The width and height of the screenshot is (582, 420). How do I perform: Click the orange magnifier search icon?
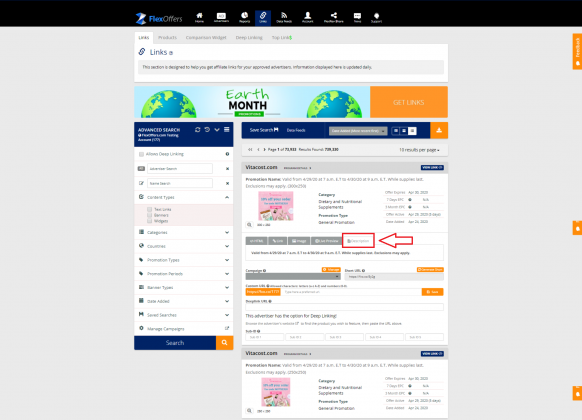pos(225,343)
